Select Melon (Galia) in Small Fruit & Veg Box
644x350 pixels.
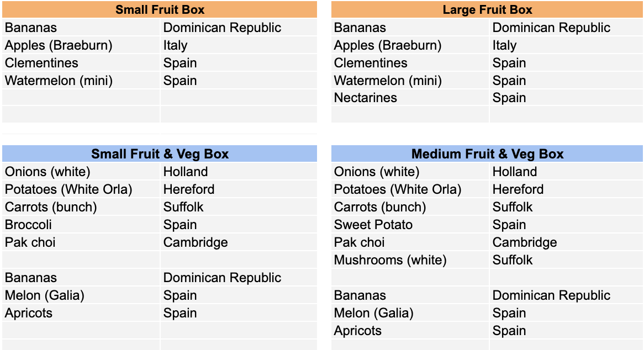pos(81,295)
